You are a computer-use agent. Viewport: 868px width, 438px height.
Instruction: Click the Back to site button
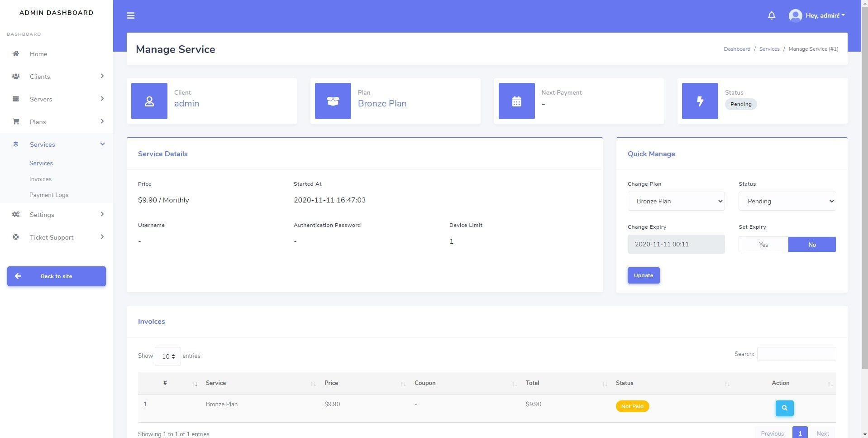[x=57, y=276]
